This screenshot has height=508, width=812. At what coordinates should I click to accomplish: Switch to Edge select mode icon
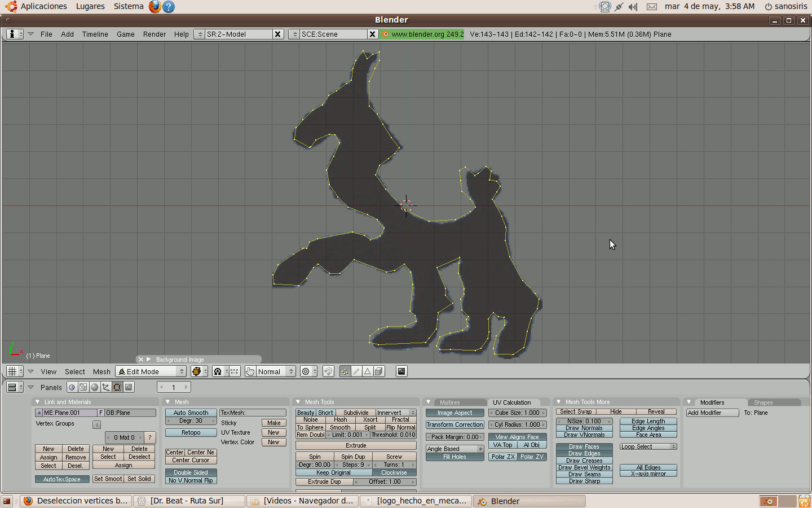pos(356,371)
